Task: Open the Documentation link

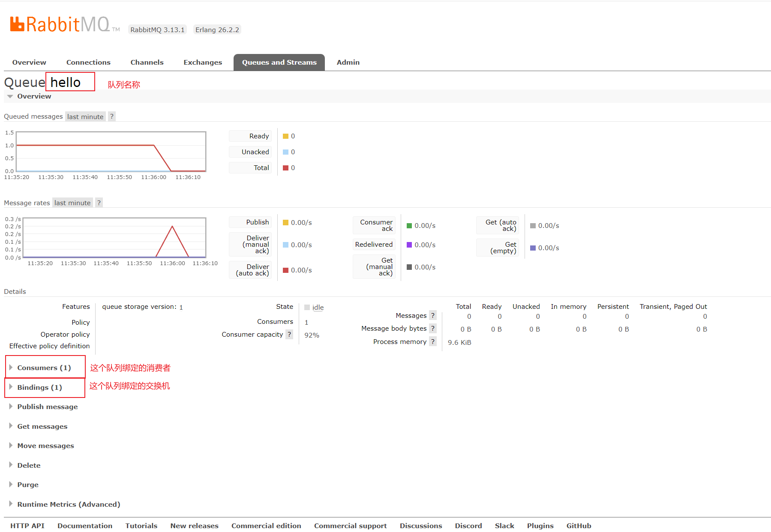Action: click(85, 526)
